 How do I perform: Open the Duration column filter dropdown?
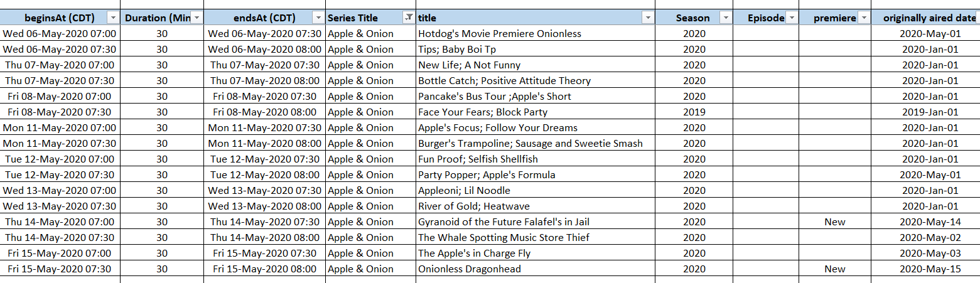(197, 18)
